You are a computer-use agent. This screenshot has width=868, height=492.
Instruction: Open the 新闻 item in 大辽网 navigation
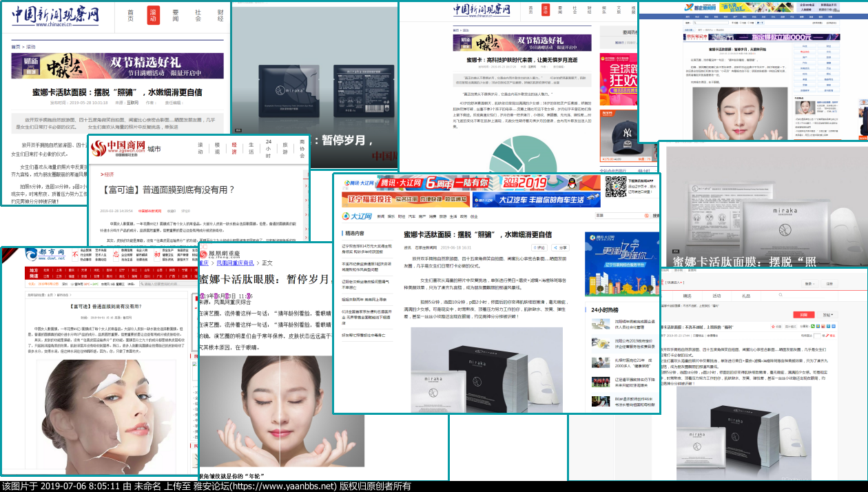click(x=380, y=216)
